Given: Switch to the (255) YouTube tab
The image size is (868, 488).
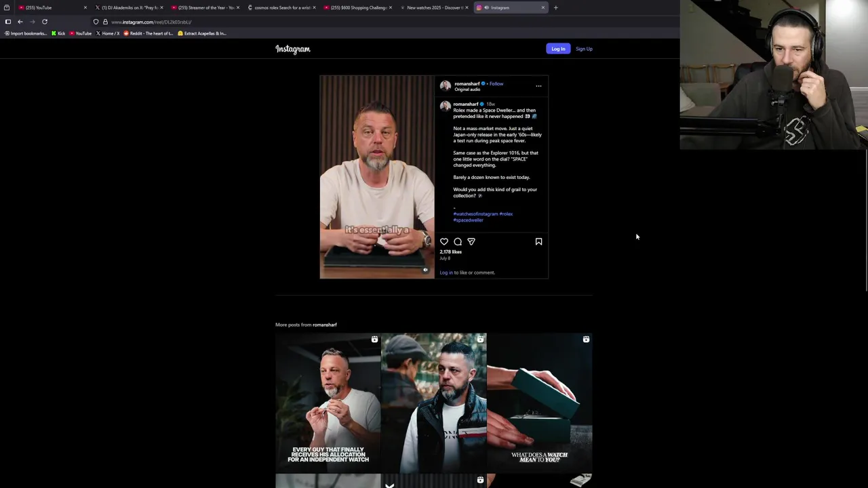Looking at the screenshot, I should pos(52,7).
